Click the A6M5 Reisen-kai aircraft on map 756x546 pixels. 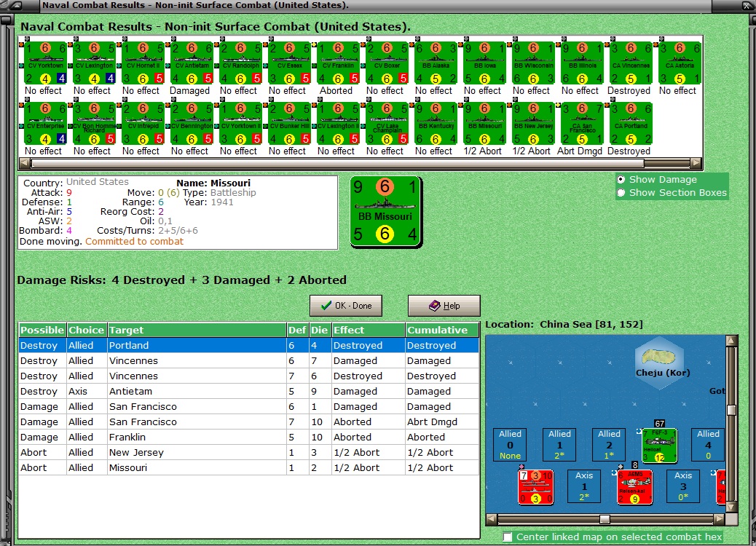(x=634, y=487)
